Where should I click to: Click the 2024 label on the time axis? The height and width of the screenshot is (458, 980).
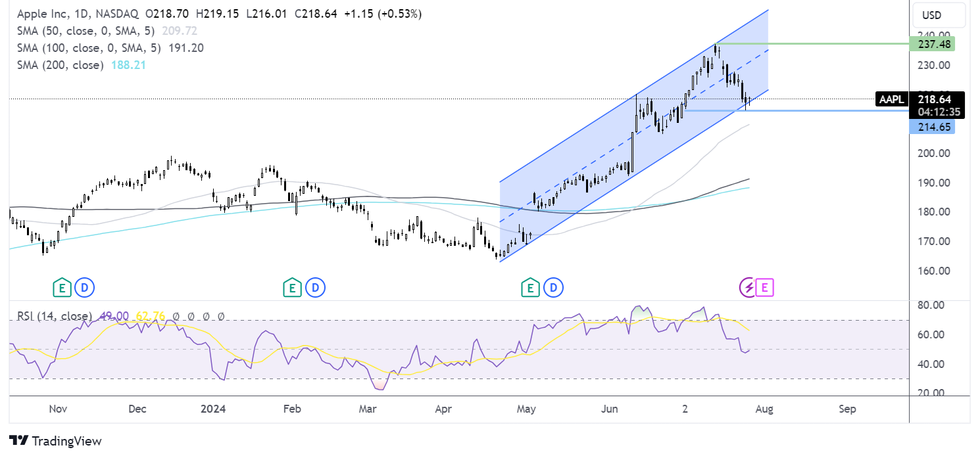click(213, 409)
